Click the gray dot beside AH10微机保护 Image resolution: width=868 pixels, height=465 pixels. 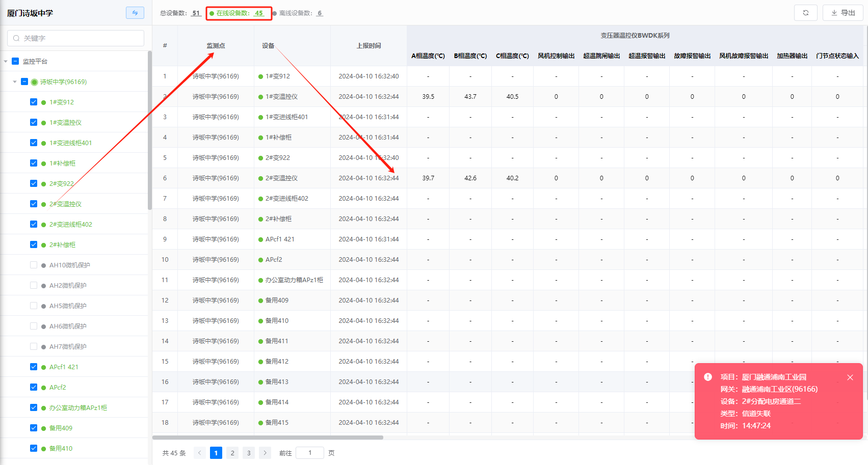(x=43, y=265)
